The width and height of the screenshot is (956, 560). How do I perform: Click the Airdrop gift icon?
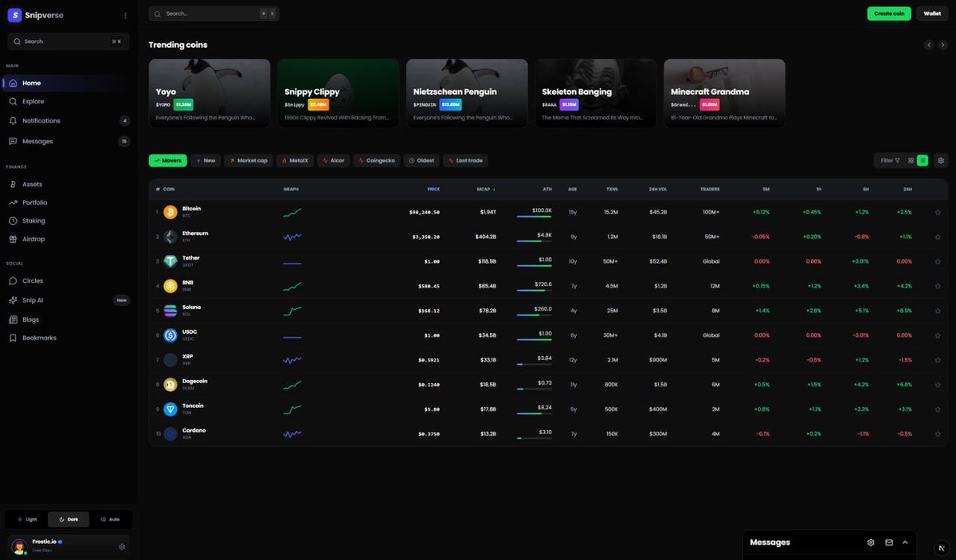14,239
